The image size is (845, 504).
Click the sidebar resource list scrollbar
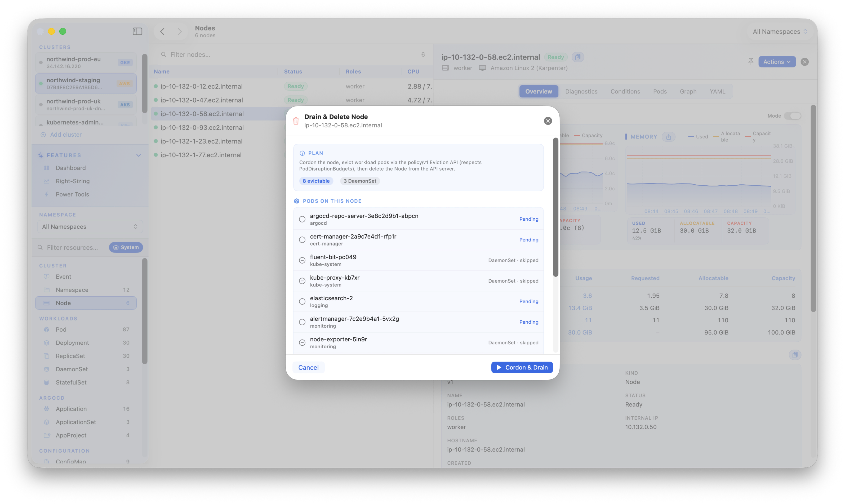[x=145, y=311]
